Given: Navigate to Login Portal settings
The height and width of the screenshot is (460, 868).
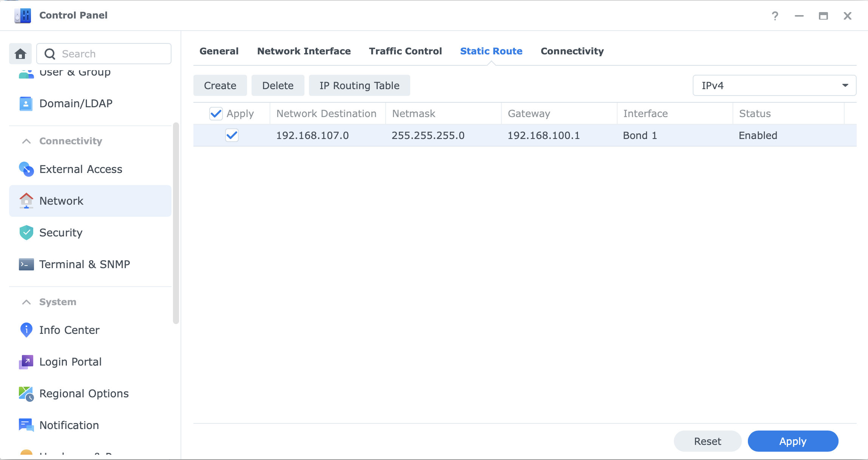Looking at the screenshot, I should (70, 362).
